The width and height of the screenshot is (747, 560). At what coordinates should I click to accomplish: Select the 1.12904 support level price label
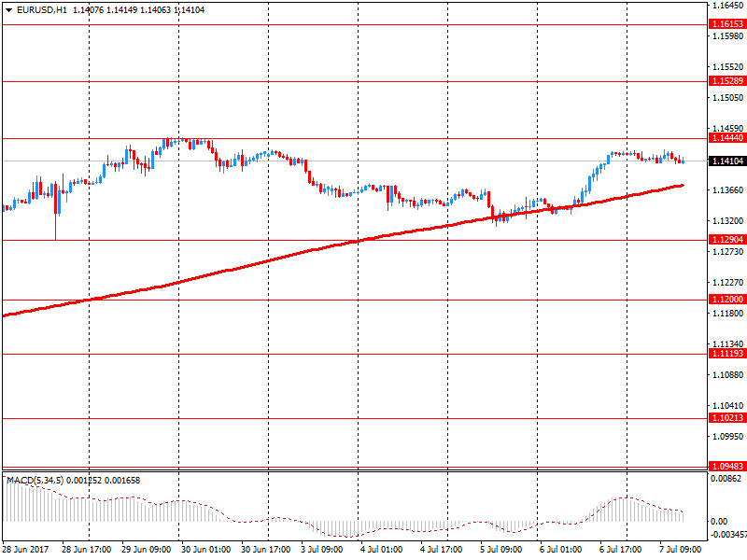tap(727, 240)
